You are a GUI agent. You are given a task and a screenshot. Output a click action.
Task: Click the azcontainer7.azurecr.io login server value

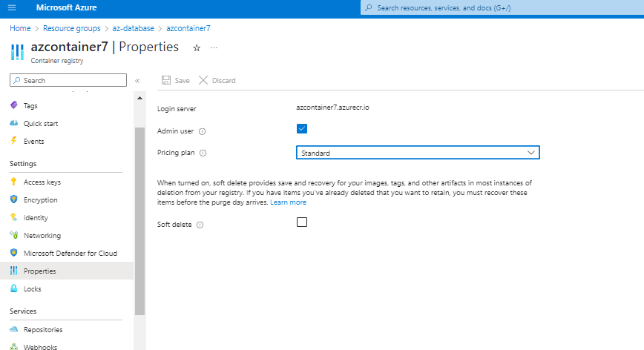pyautogui.click(x=332, y=108)
